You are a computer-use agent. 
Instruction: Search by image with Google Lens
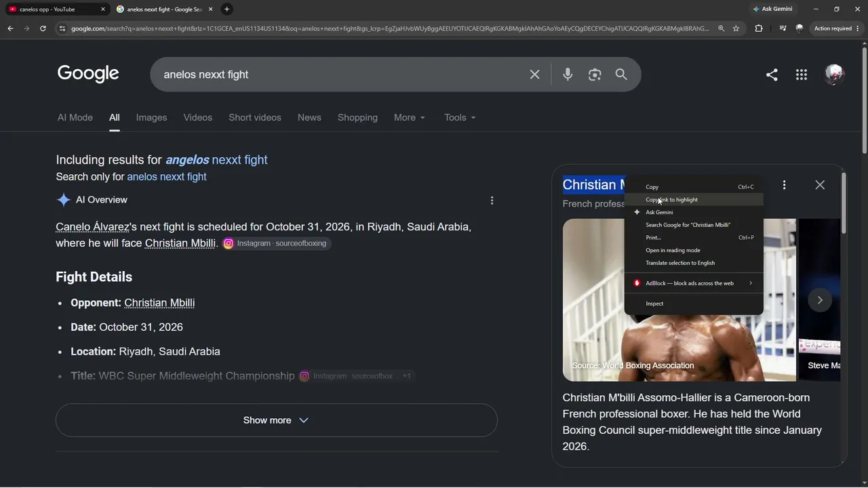595,75
